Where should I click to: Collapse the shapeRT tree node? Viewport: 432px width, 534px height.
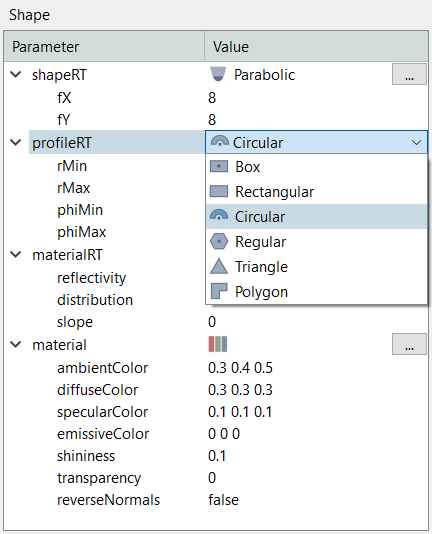[x=16, y=74]
